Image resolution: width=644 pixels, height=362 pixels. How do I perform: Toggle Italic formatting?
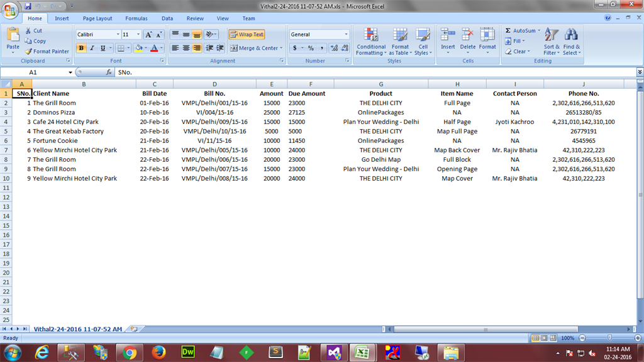coord(92,48)
